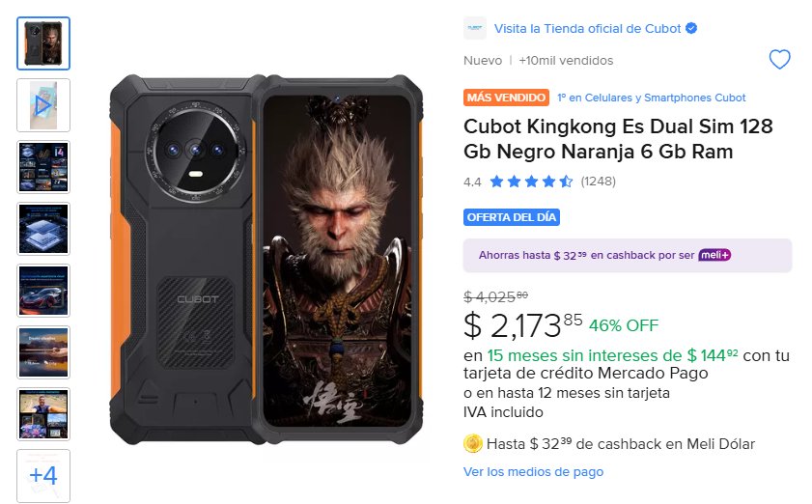Click the verified store badge icon

point(691,28)
